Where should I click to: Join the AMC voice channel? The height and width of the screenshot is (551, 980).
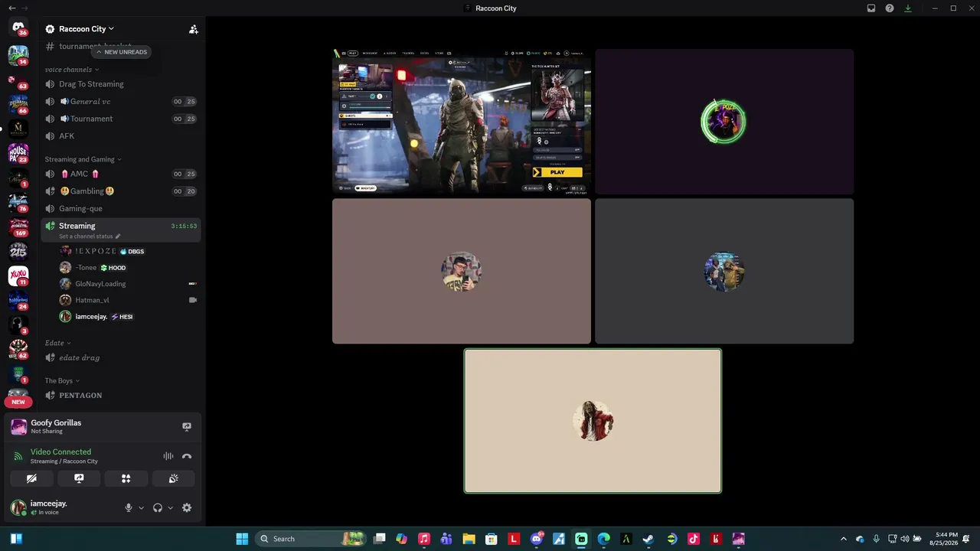(x=121, y=174)
